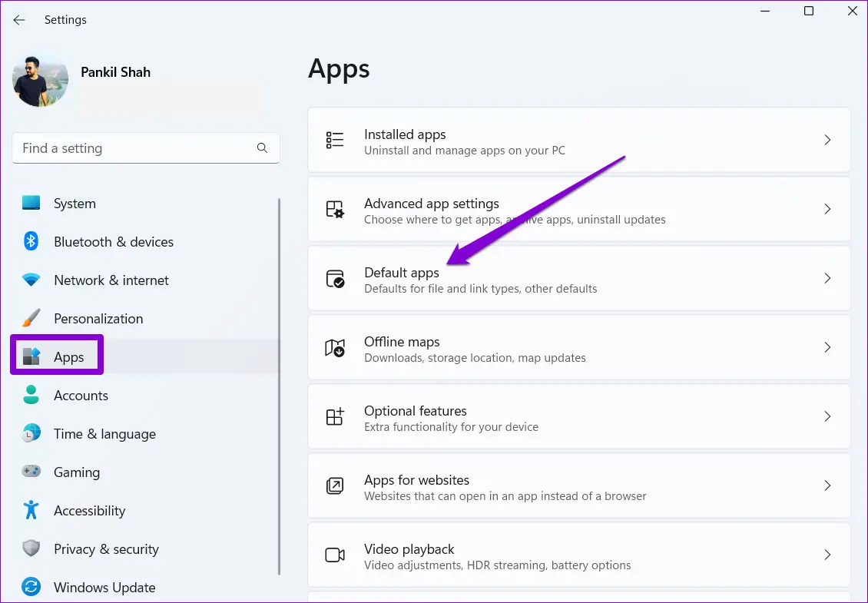Click the Optional features icon
This screenshot has height=603, width=868.
tap(335, 417)
